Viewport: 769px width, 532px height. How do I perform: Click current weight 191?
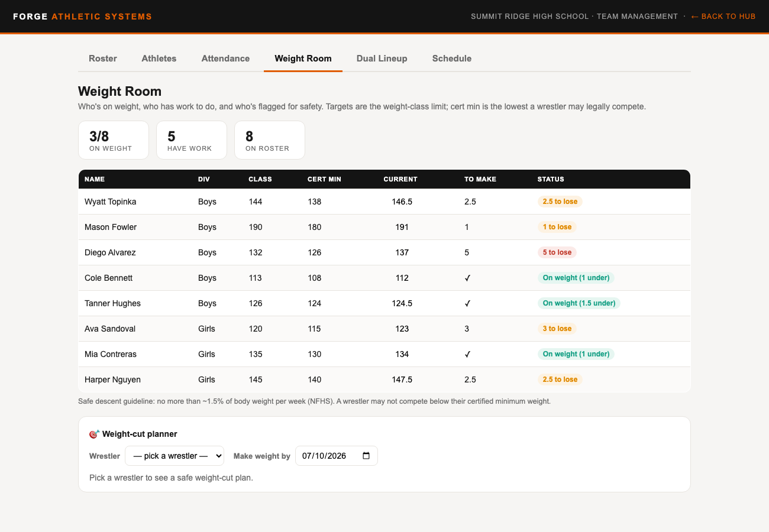402,227
